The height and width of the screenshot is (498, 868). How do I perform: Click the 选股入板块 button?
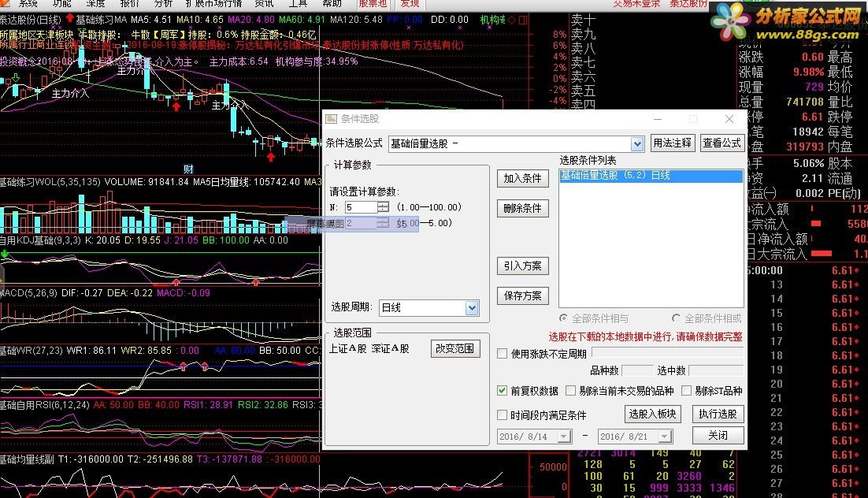click(652, 414)
